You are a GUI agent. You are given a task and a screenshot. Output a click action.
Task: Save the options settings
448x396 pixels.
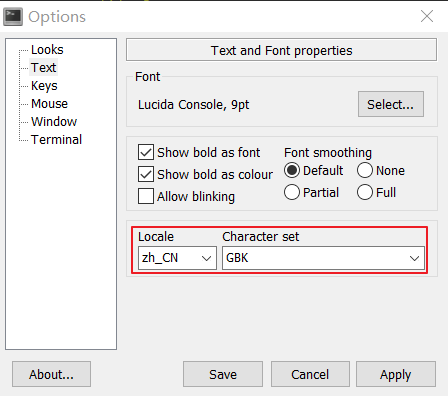223,374
